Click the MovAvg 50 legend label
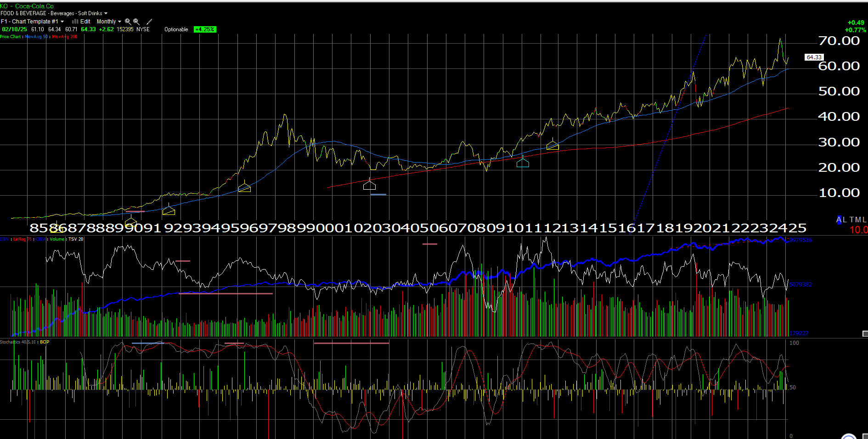The image size is (868, 439). [36, 37]
